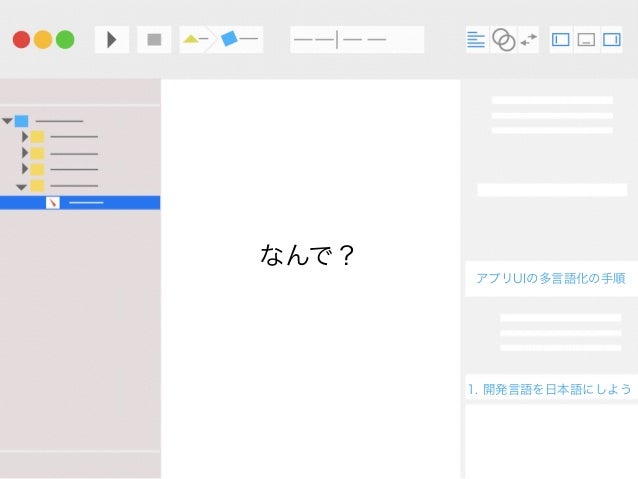The image size is (638, 479).
Task: Toggle the bottom debug area panel icon
Action: 586,39
